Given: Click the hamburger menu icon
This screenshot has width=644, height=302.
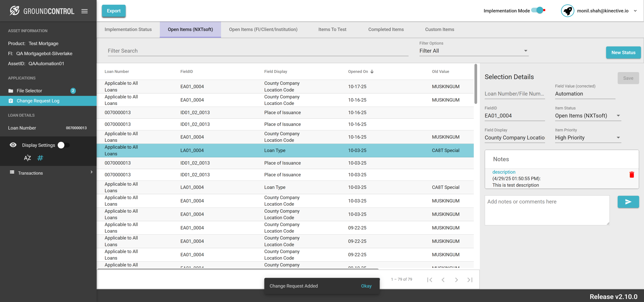Looking at the screenshot, I should pos(85,11).
